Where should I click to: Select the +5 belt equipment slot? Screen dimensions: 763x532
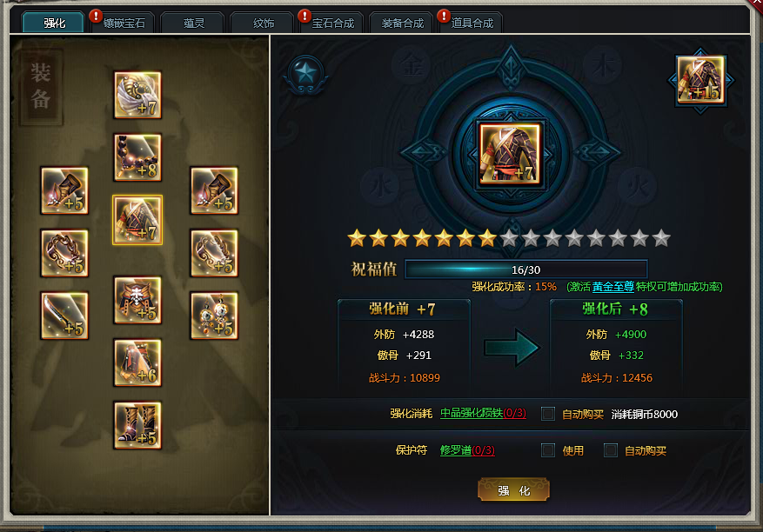137,300
